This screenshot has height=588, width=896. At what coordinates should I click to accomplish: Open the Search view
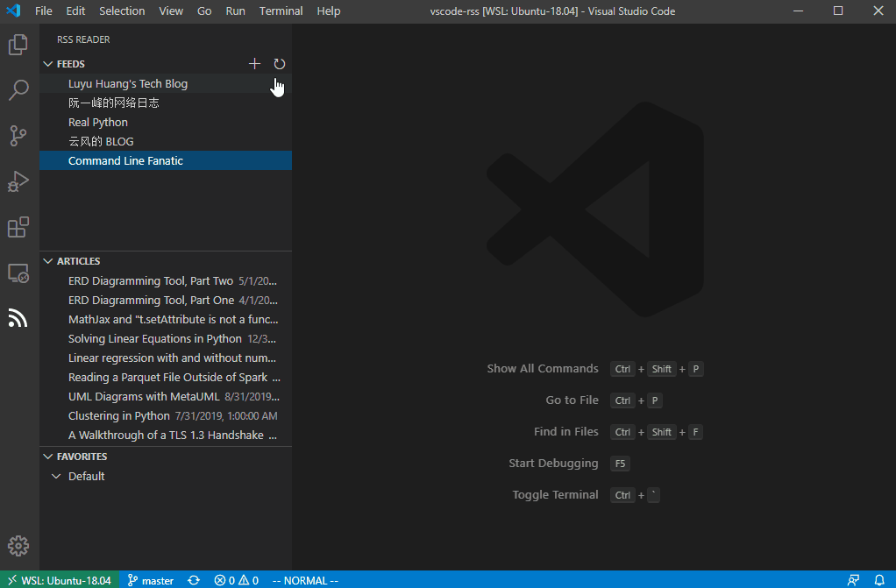coord(18,89)
